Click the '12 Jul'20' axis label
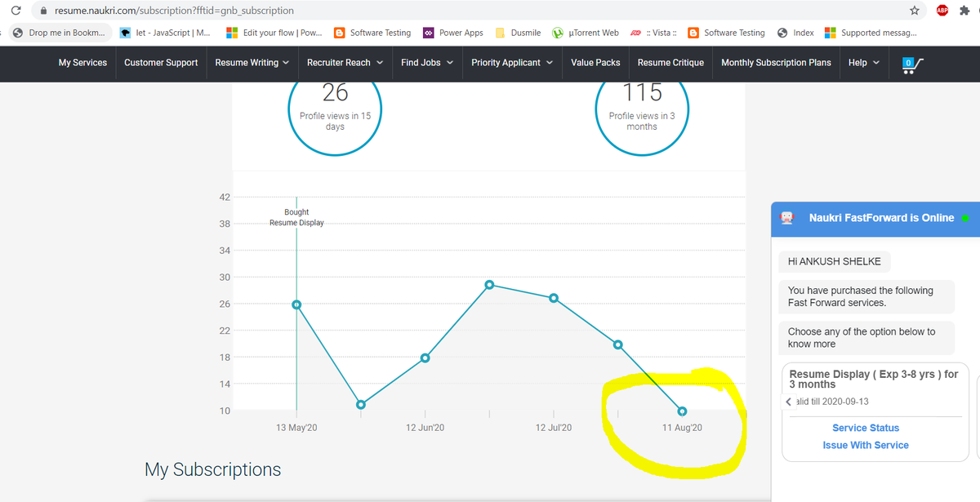980x502 pixels. pyautogui.click(x=554, y=428)
